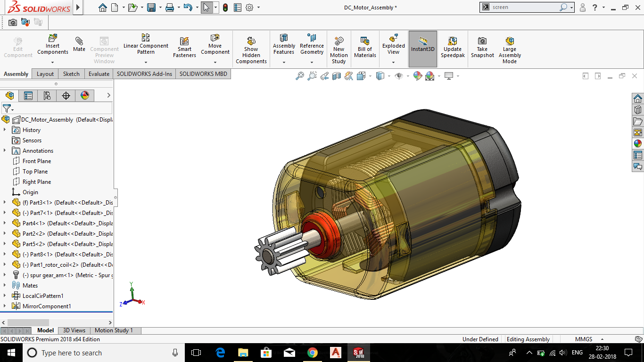This screenshot has width=644, height=362.
Task: Open the Motion Study 1 tab
Action: click(x=114, y=330)
